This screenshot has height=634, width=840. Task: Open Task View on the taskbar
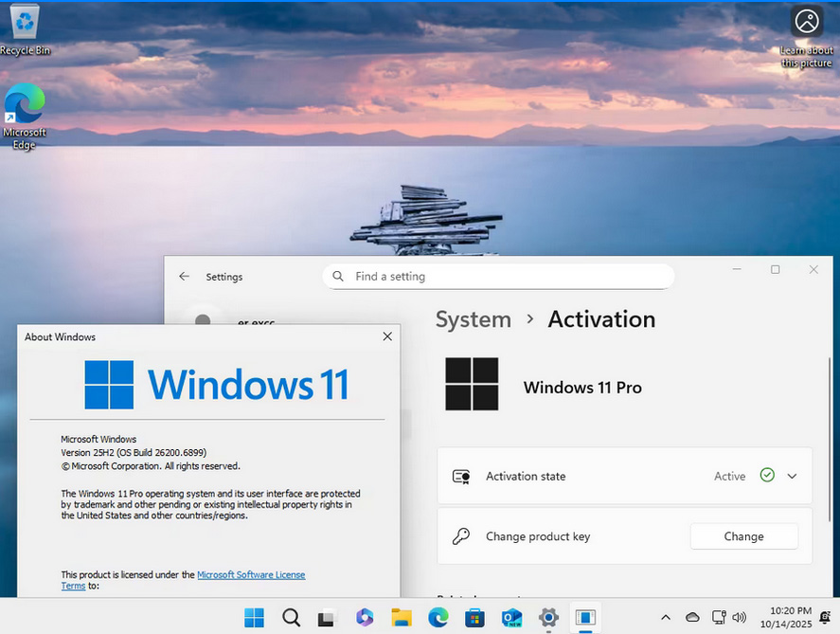point(327,618)
